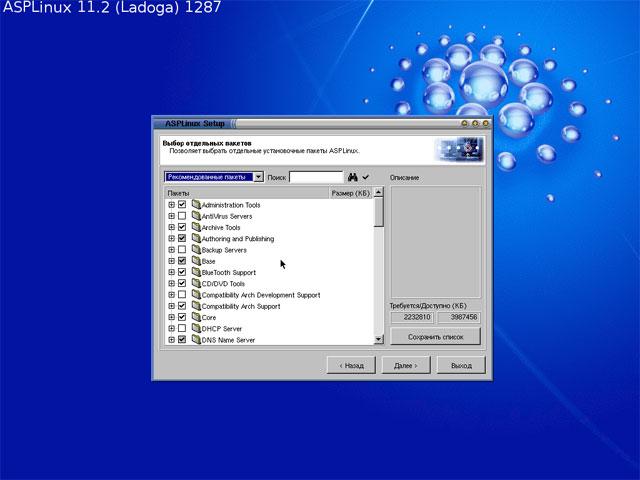
Task: Select the AntiVirus Servers label
Action: pos(227,216)
